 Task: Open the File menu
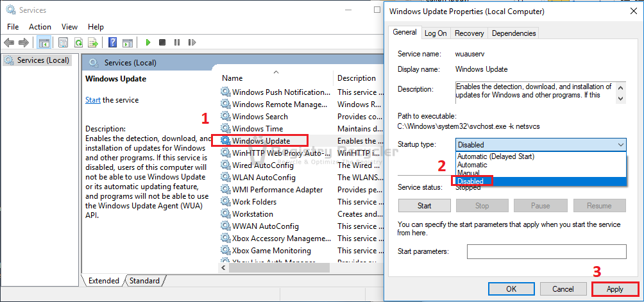13,27
